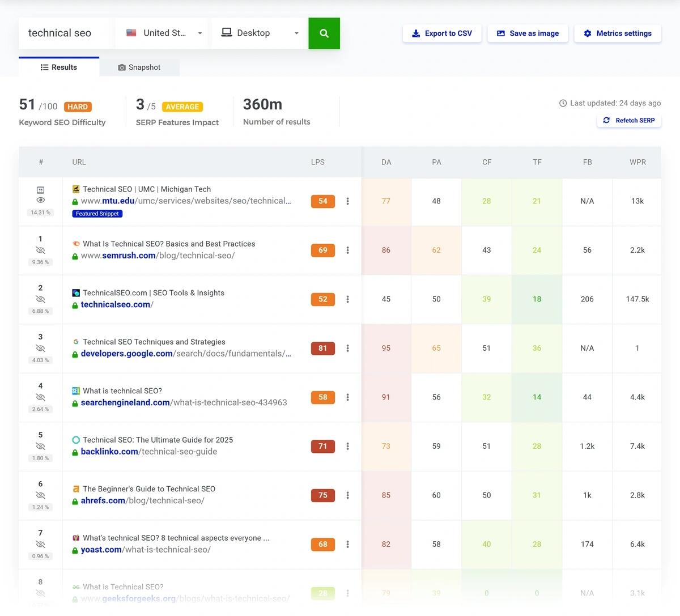The width and height of the screenshot is (680, 616).
Task: Switch to the Snapshot tab
Action: click(x=139, y=67)
